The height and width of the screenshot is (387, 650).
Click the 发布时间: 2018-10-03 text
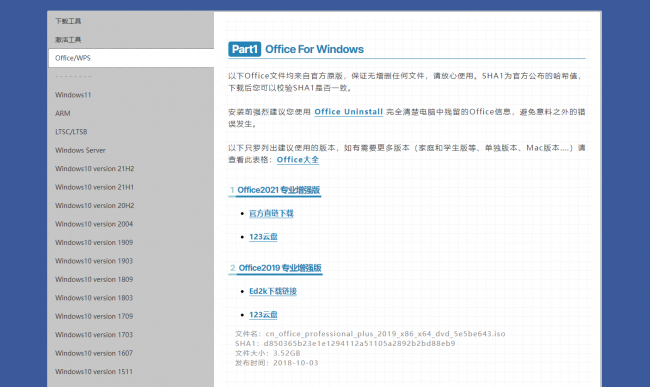tap(276, 363)
